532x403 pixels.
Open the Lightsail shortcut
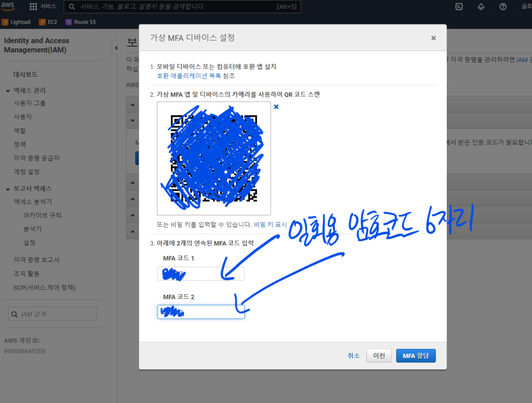[x=16, y=22]
